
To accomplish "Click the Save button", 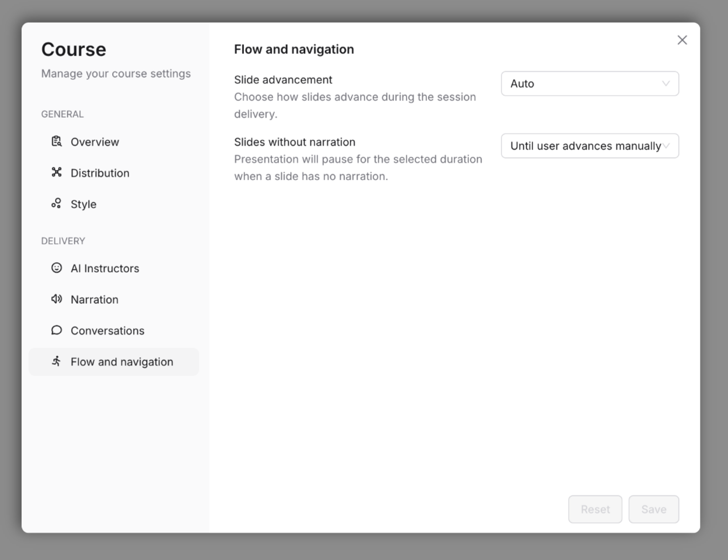I will pyautogui.click(x=654, y=509).
